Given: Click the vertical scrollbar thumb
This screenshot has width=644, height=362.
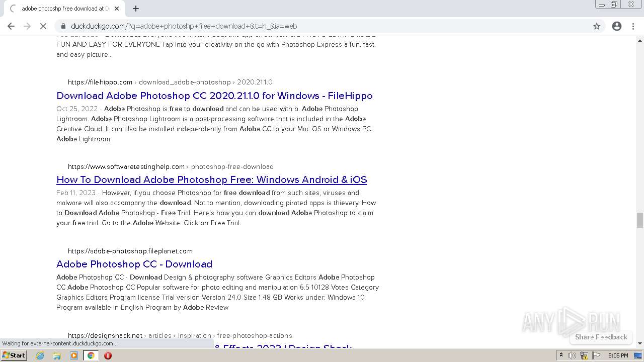Looking at the screenshot, I should tap(640, 220).
